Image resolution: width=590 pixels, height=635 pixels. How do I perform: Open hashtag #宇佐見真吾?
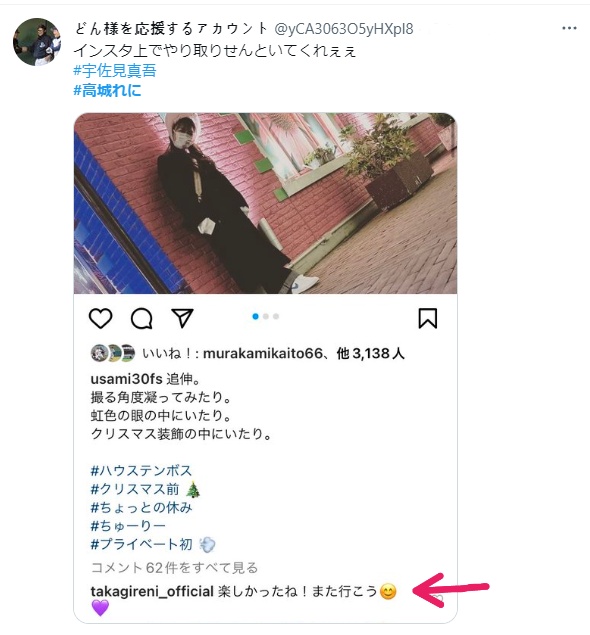tap(115, 70)
